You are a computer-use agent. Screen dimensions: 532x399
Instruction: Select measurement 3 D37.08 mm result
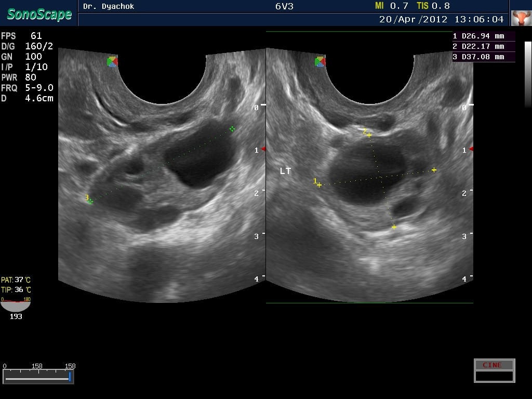click(484, 57)
